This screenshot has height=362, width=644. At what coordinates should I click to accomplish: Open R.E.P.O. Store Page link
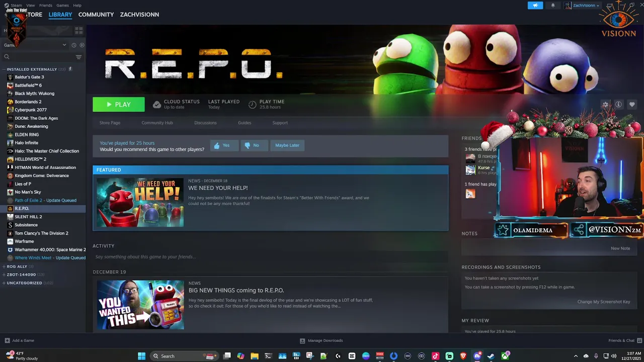(x=110, y=123)
